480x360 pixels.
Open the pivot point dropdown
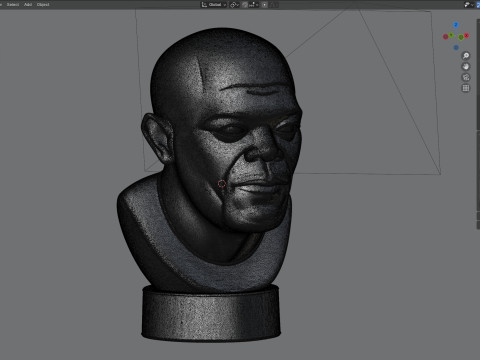coord(235,5)
